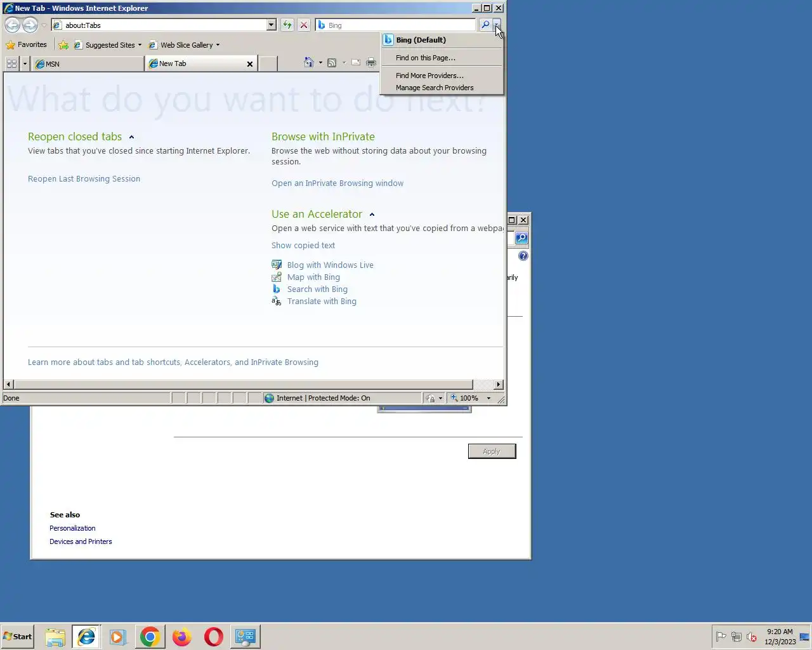The height and width of the screenshot is (650, 812).
Task: Toggle the search provider dropdown arrow
Action: [497, 25]
